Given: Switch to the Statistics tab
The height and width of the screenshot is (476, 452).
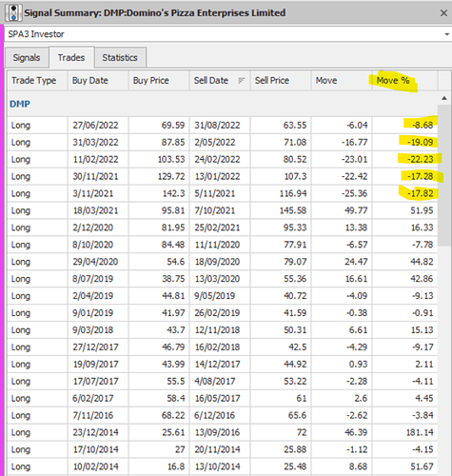Looking at the screenshot, I should click(x=120, y=58).
